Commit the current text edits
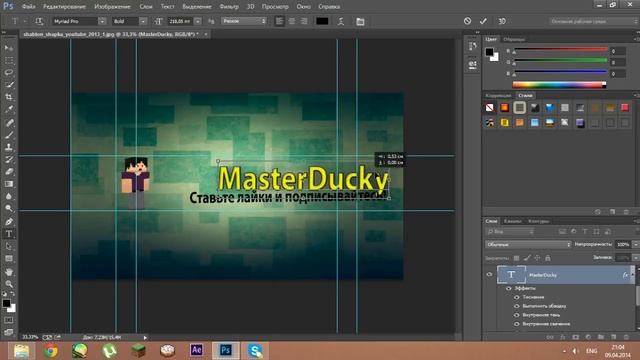640x360 pixels. (483, 21)
